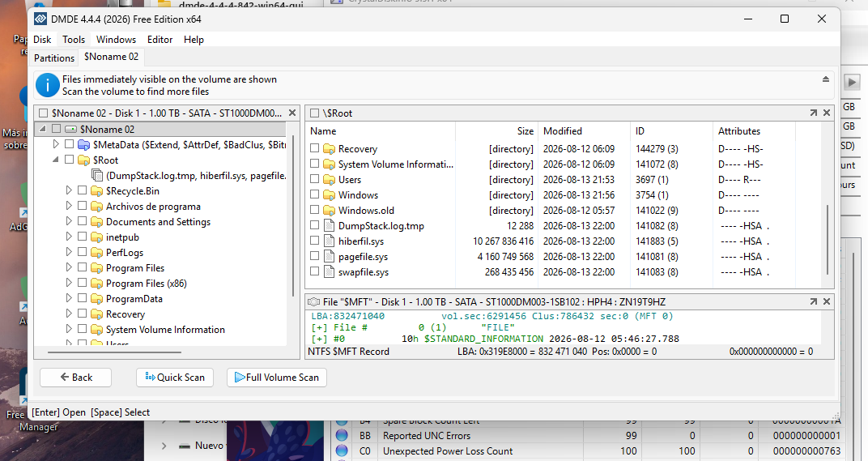Switch to the Partitions tab

pyautogui.click(x=54, y=58)
